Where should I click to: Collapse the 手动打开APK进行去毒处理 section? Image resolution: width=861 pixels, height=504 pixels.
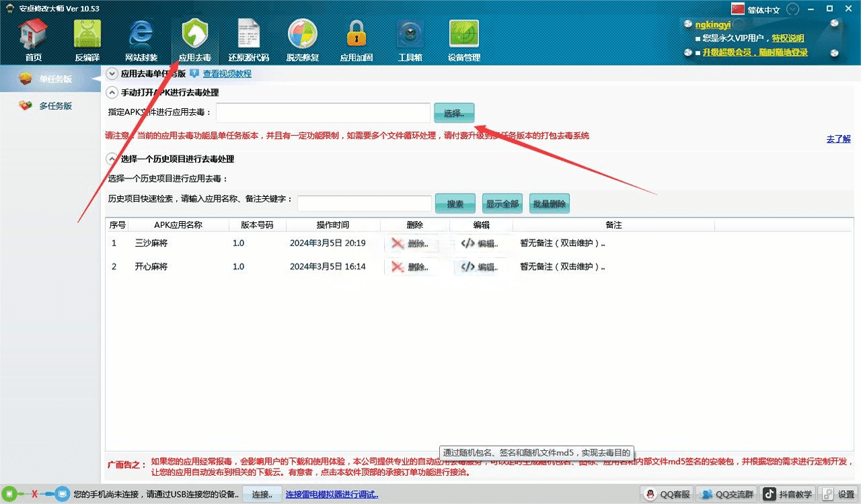112,93
